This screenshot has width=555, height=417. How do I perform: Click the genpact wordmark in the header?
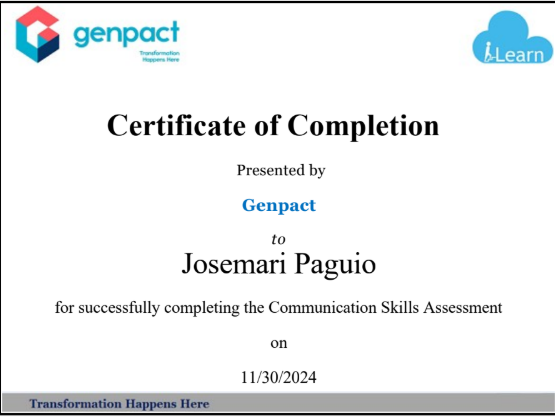pyautogui.click(x=126, y=34)
